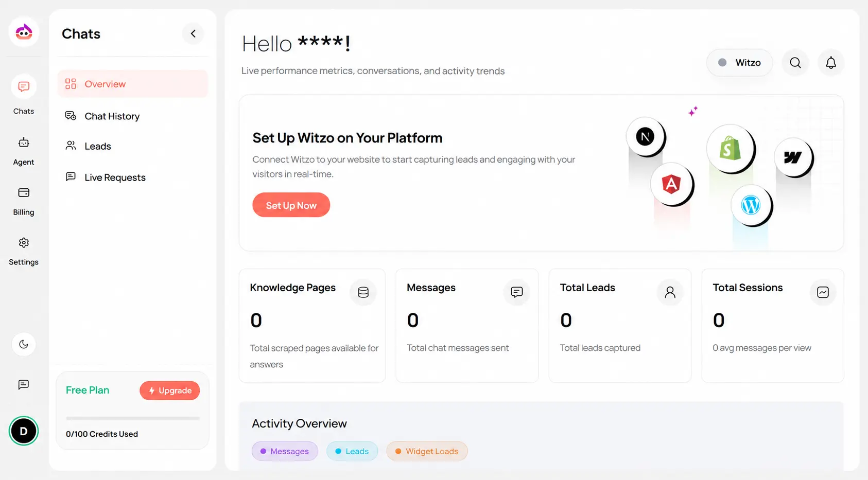This screenshot has width=868, height=480.
Task: Toggle the Leads chart legend chip
Action: point(352,451)
